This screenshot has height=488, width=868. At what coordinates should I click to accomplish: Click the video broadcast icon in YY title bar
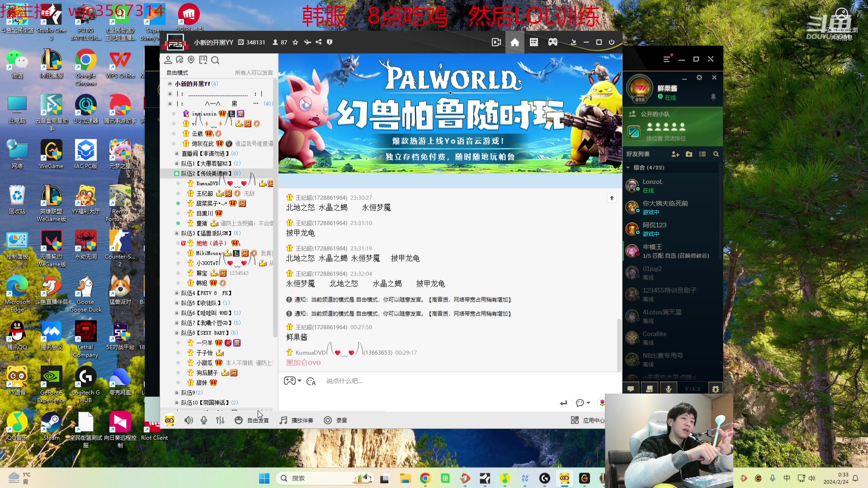(x=496, y=42)
